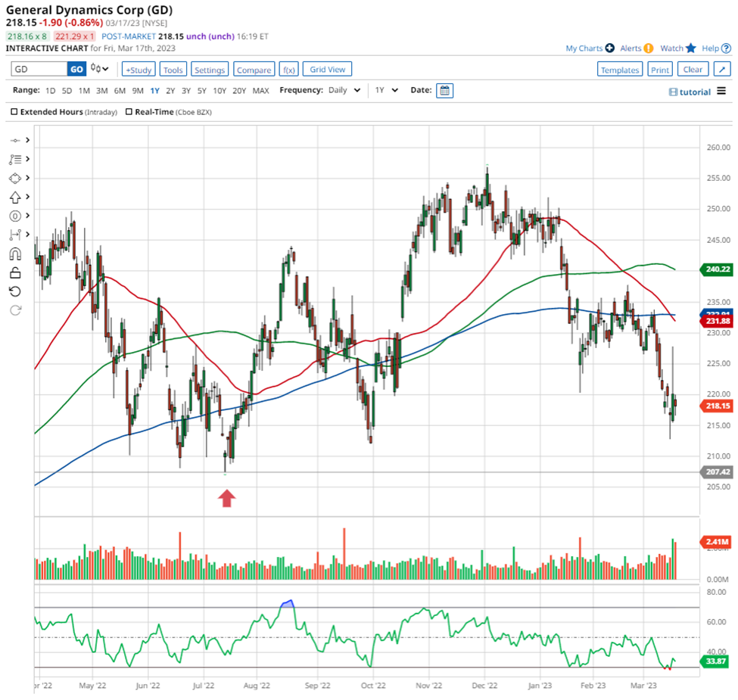Expand the measure tool group chevron
Screen dimensions: 738x700
pos(28,235)
